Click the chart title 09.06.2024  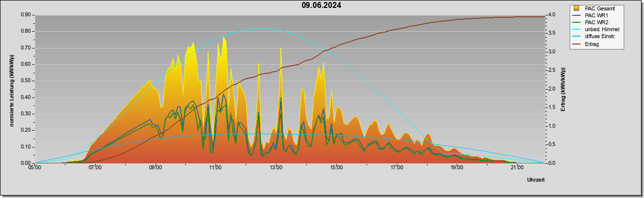pos(322,6)
